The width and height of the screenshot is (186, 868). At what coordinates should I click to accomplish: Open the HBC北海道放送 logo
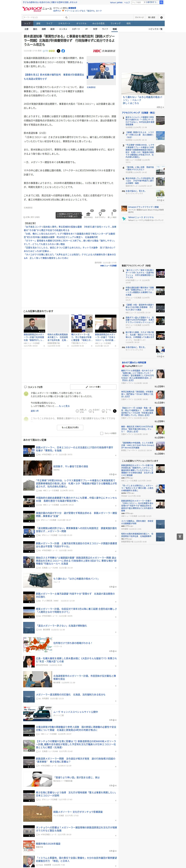tap(104, 51)
